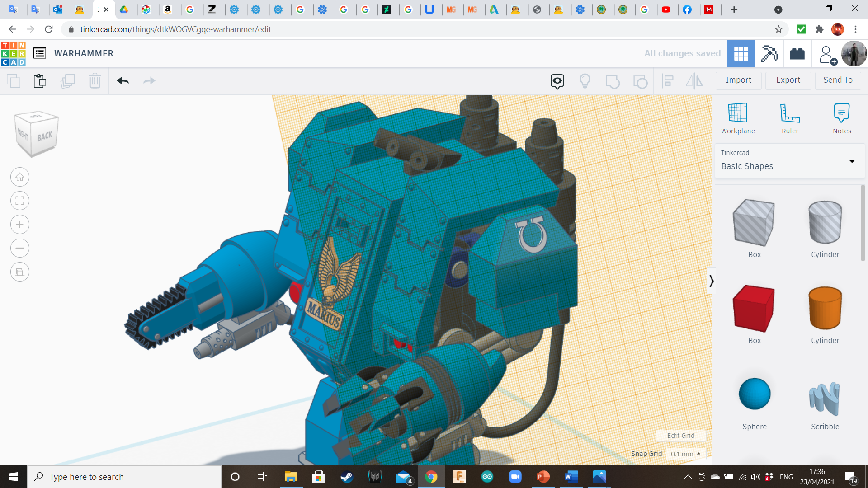Click the undo arrow icon
The width and height of the screenshot is (868, 488).
pos(123,81)
